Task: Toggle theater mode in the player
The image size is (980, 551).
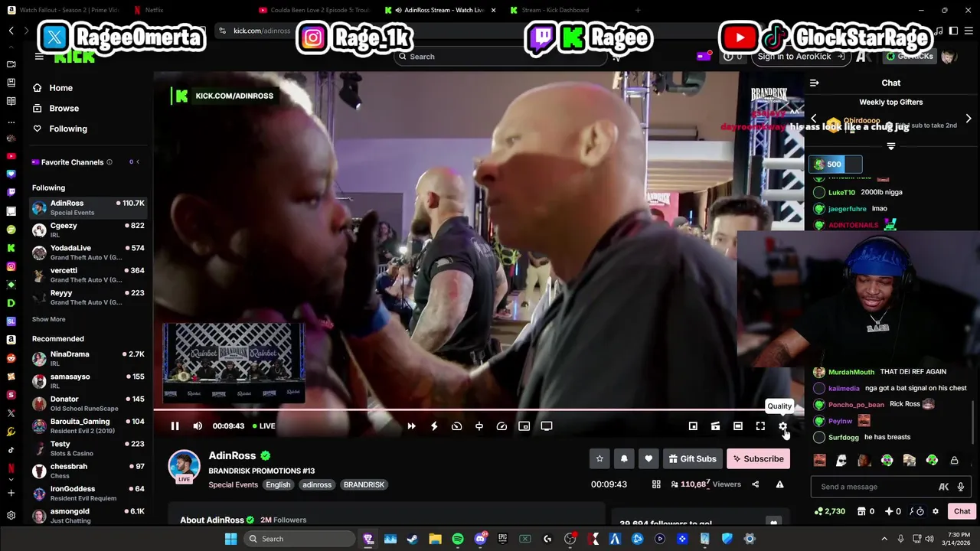Action: coord(737,426)
